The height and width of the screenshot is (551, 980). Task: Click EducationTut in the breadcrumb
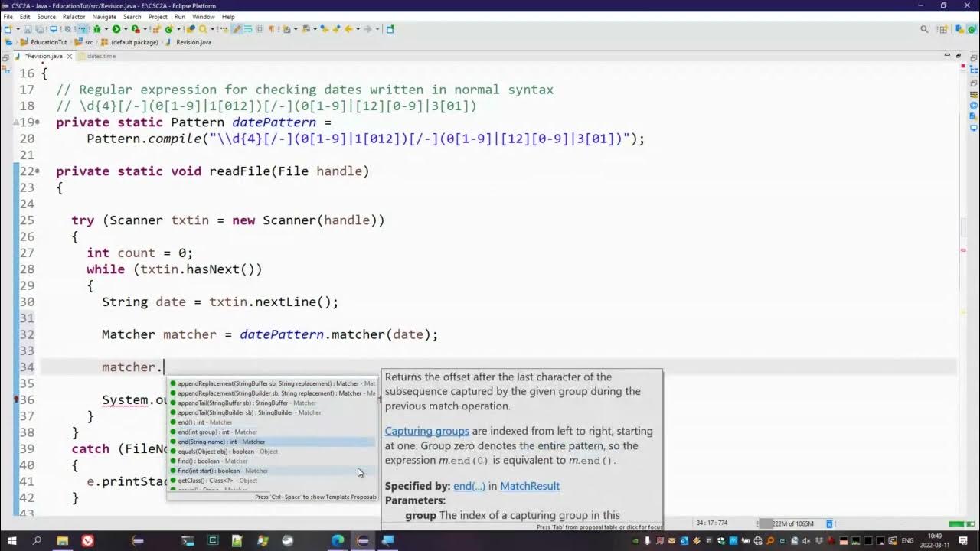point(48,42)
